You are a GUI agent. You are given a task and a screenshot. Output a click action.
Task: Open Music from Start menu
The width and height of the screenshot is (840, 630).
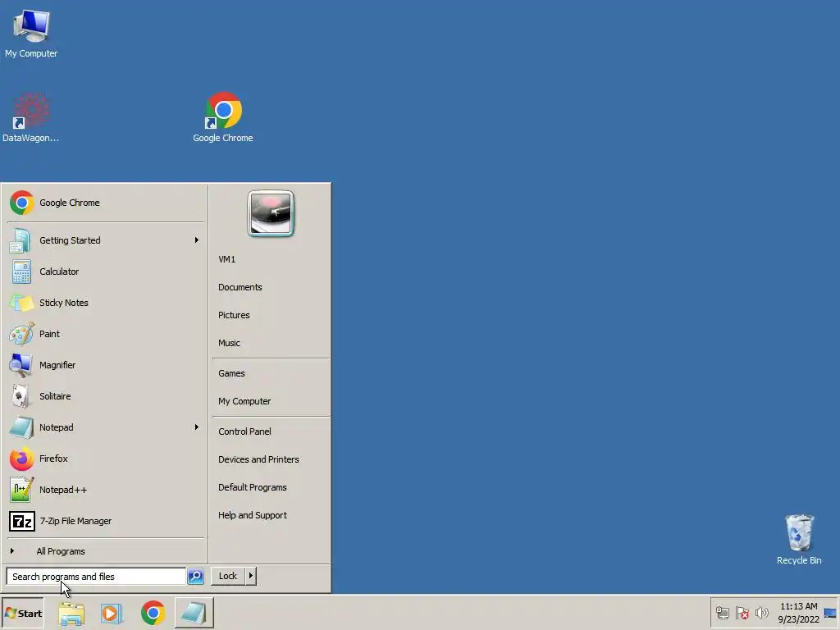pos(271,343)
